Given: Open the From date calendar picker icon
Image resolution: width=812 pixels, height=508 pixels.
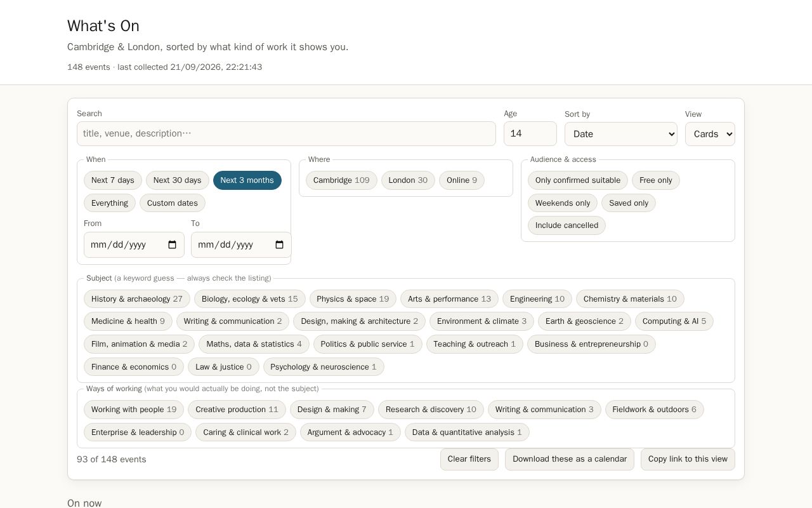Looking at the screenshot, I should (173, 244).
